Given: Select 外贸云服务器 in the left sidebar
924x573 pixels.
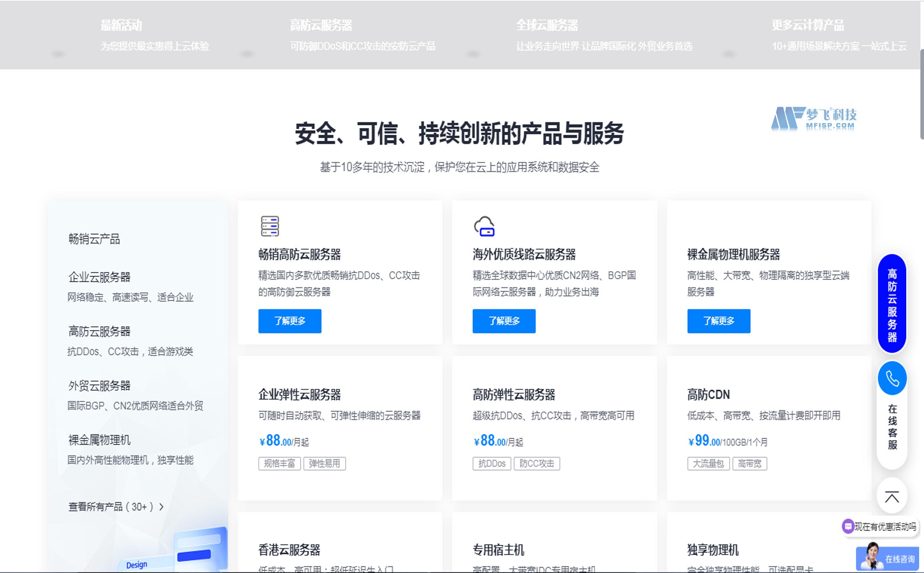Looking at the screenshot, I should pyautogui.click(x=99, y=386).
